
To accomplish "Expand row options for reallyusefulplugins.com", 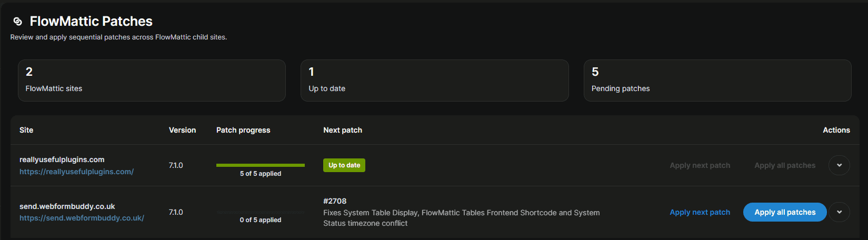I will [839, 165].
